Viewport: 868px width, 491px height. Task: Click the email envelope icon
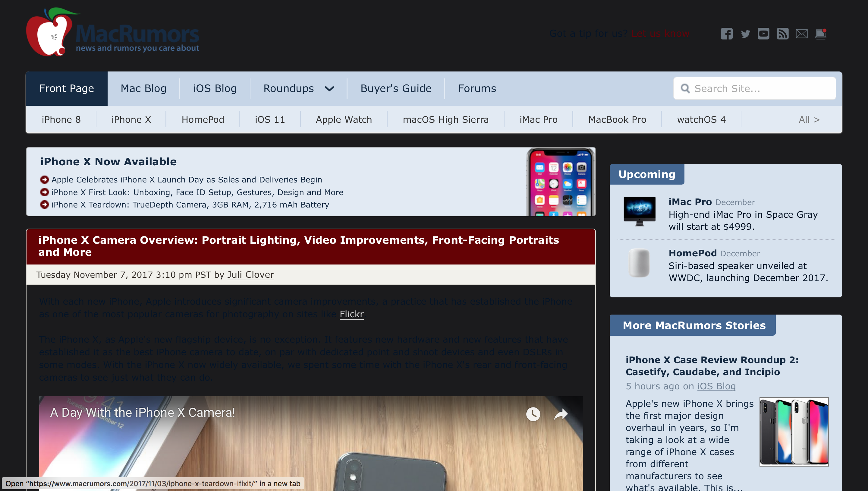click(x=802, y=34)
